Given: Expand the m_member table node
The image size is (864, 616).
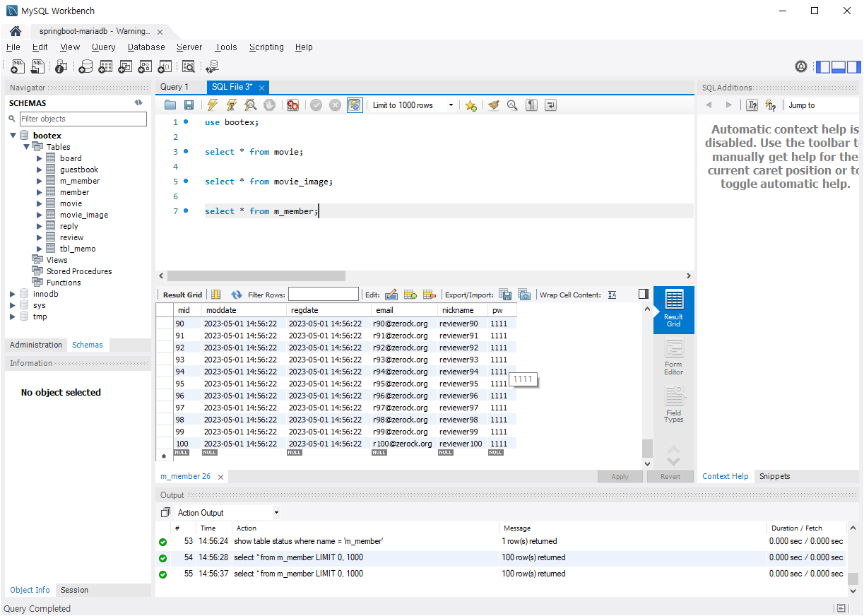Looking at the screenshot, I should [x=40, y=181].
